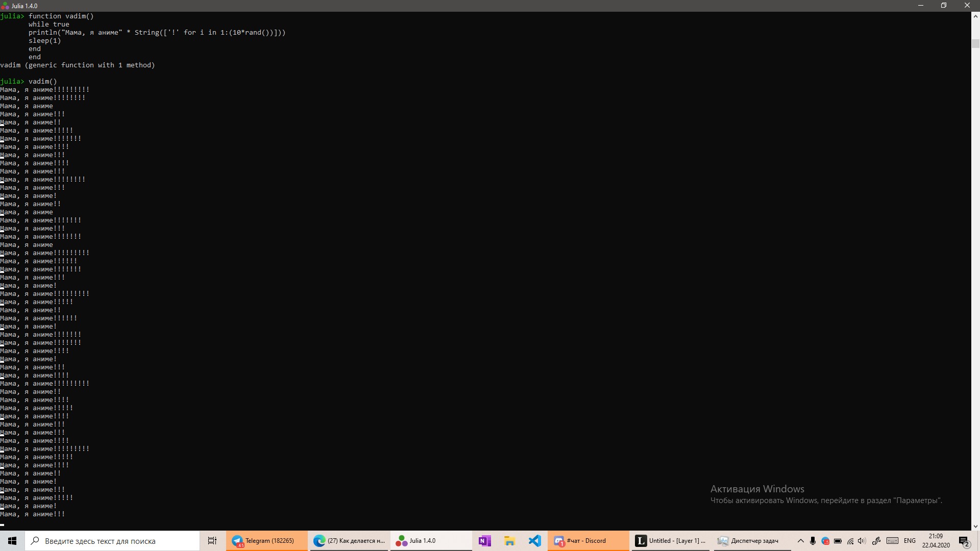Open Windows Ink Workspace pen icon
The height and width of the screenshot is (551, 980).
(x=876, y=541)
